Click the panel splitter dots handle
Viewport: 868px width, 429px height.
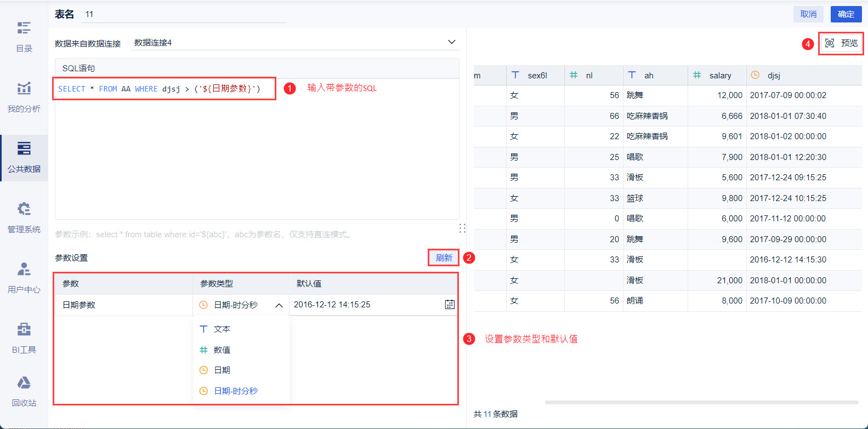[462, 228]
